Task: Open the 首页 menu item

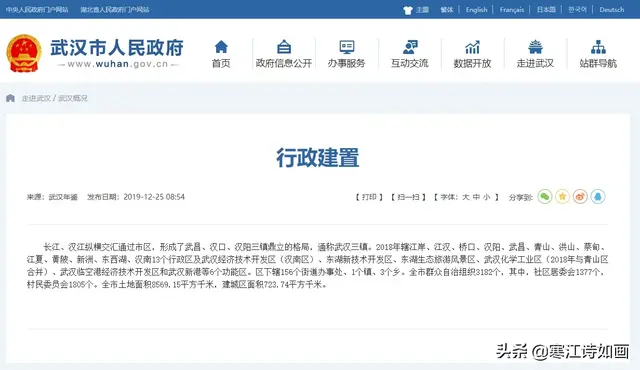Action: point(221,63)
